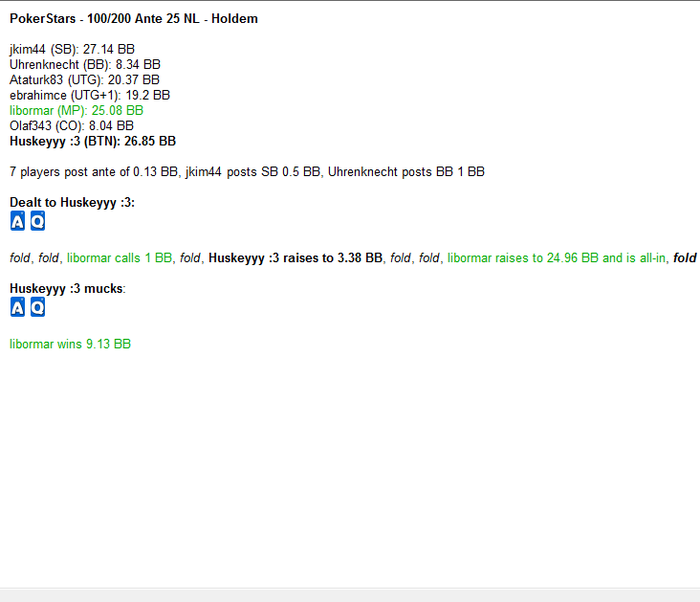The height and width of the screenshot is (602, 700).
Task: Click 'Huskeyyy :3 mucks' label
Action: [68, 288]
